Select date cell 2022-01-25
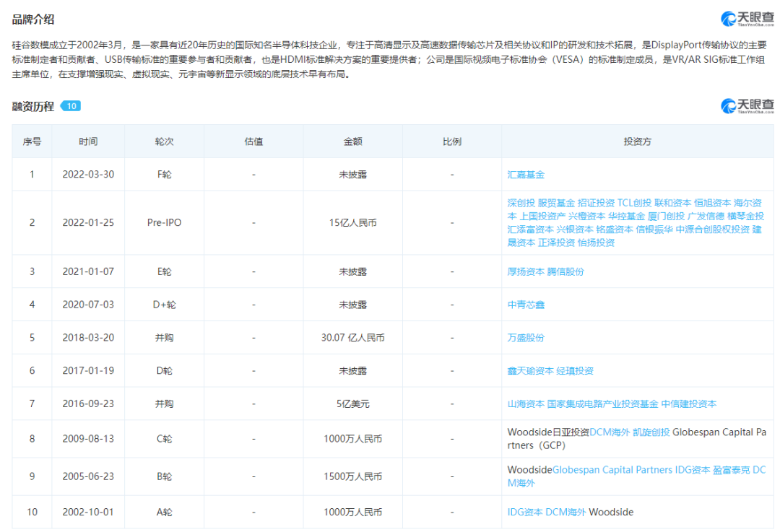780x532 pixels. click(x=88, y=223)
